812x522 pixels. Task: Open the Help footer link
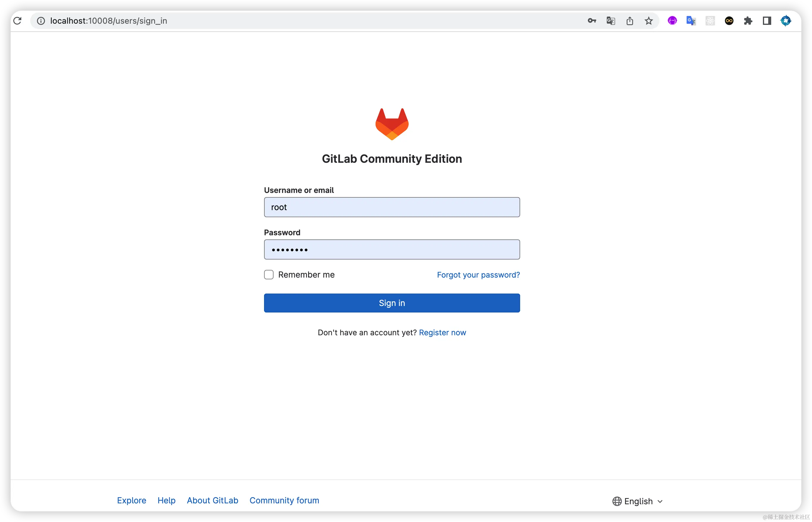click(x=166, y=500)
